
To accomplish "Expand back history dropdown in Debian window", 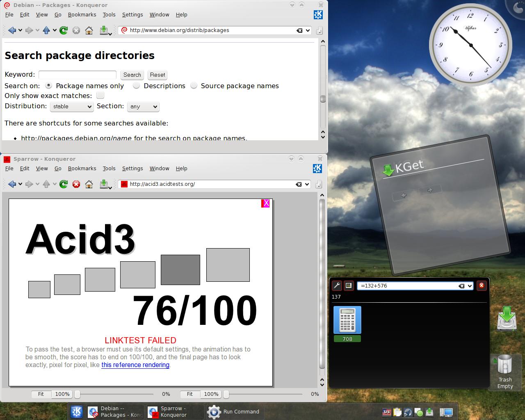I will (x=20, y=30).
